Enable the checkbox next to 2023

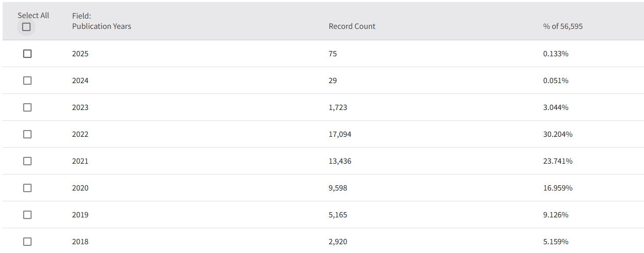coord(27,107)
